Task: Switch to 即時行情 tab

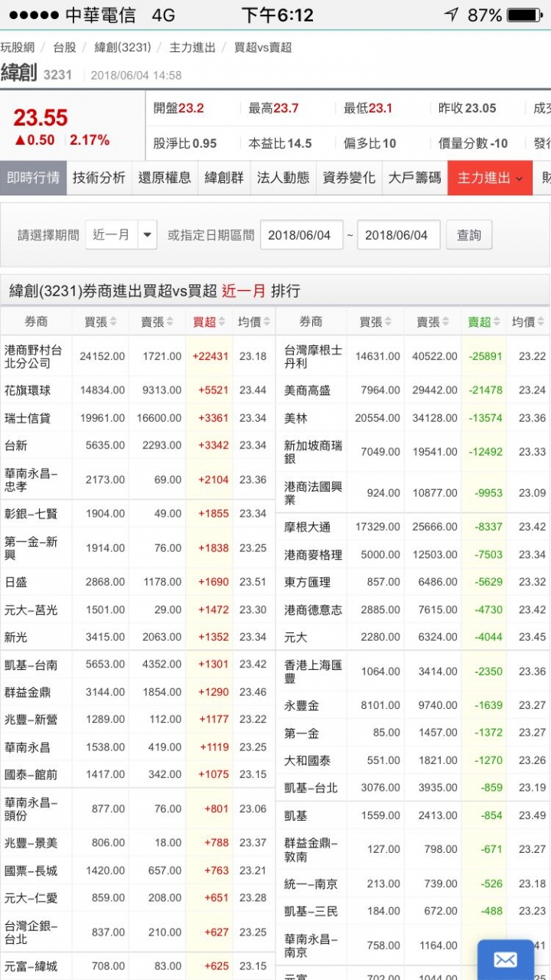Action: coord(33,178)
